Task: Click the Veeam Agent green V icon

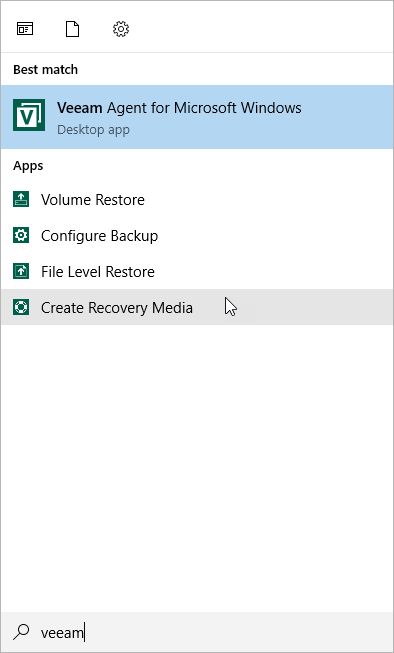Action: 29,115
